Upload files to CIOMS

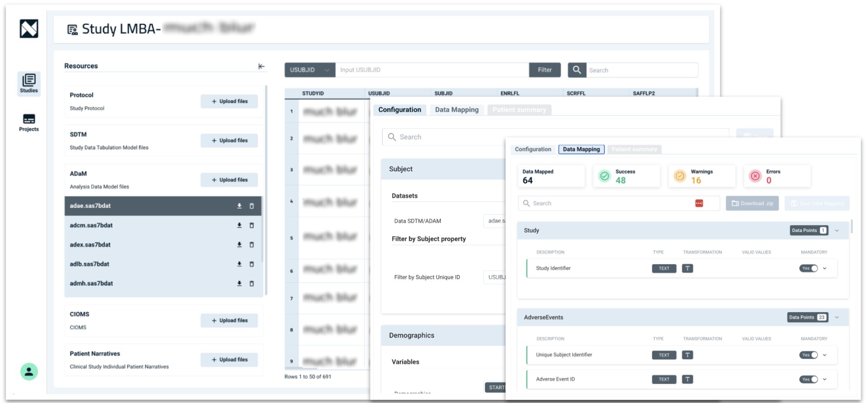click(x=229, y=321)
